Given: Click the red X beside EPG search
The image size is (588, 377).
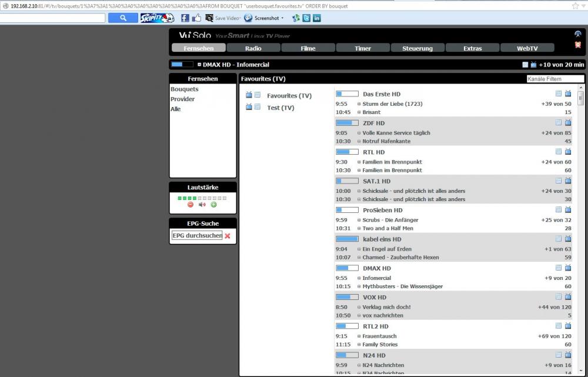Looking at the screenshot, I should (x=228, y=236).
